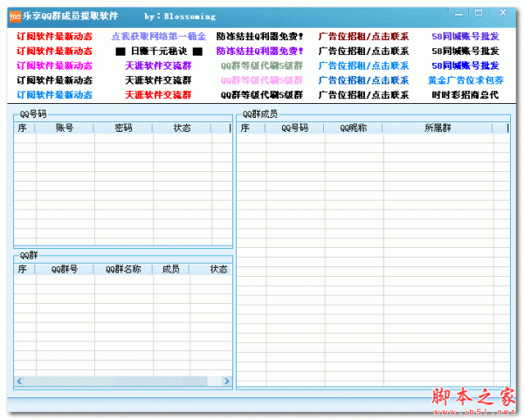
Task: Click QQ号码 header in QQ群成员 table
Action: [295, 128]
